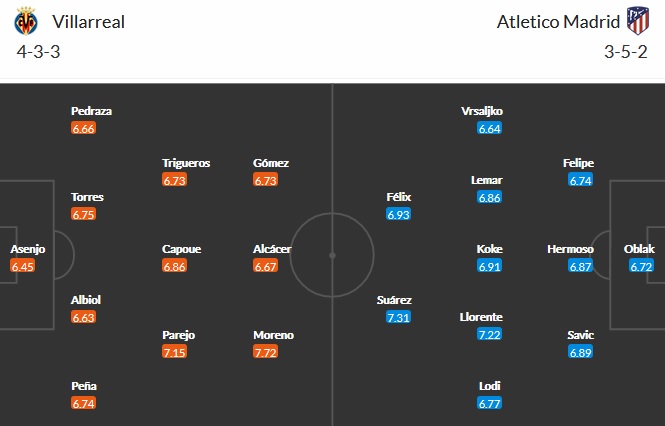Select Alcácer's player name
This screenshot has width=665, height=426.
tap(273, 249)
